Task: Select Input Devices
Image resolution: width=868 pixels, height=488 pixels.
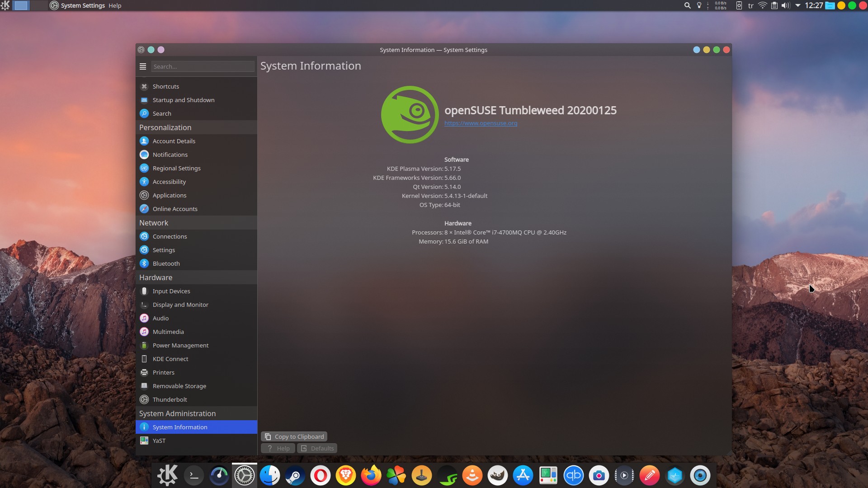Action: [196, 291]
